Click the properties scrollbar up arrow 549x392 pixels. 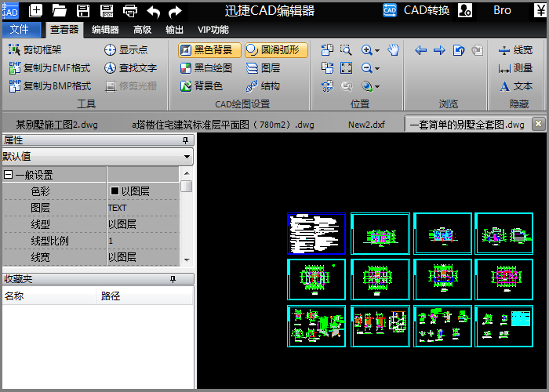click(187, 173)
